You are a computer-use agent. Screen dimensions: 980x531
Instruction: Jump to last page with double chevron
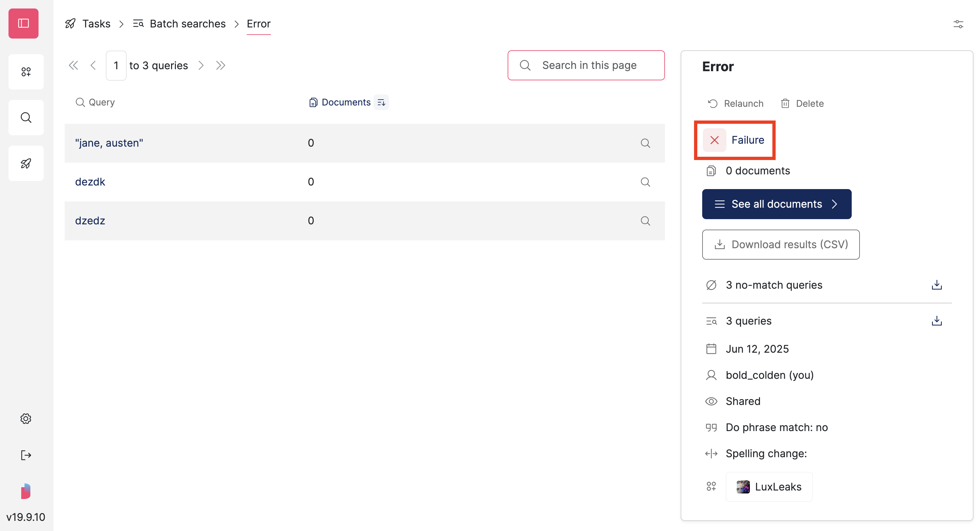[x=221, y=65]
